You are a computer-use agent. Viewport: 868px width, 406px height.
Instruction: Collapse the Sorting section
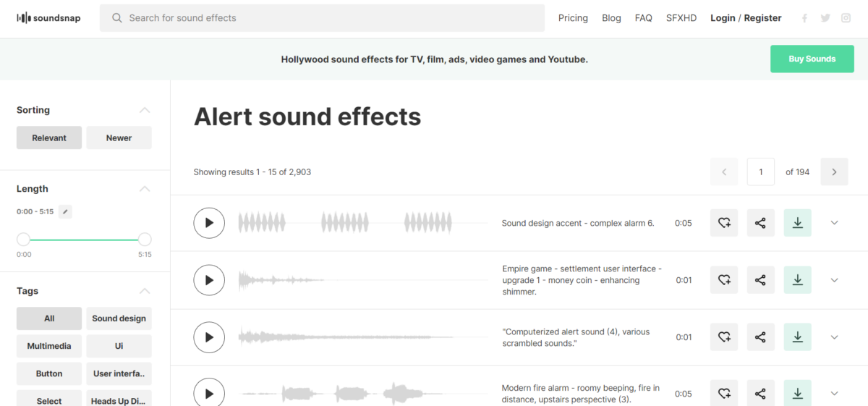click(x=145, y=110)
